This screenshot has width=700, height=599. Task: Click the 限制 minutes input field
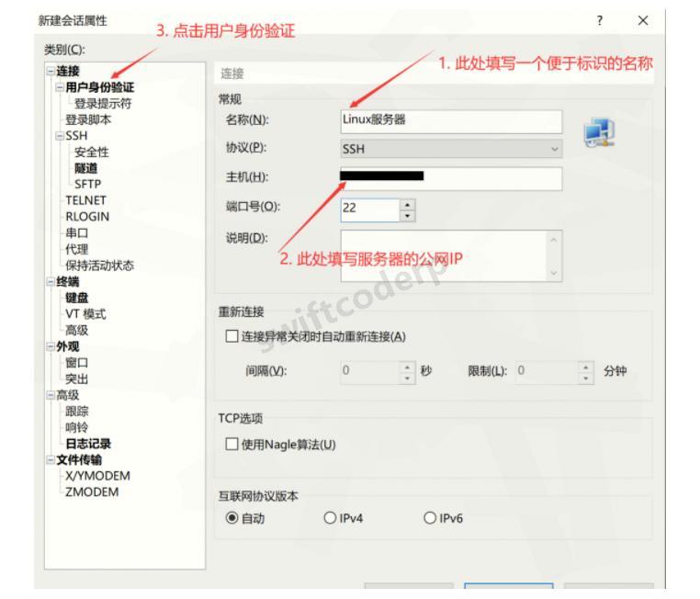coord(547,373)
